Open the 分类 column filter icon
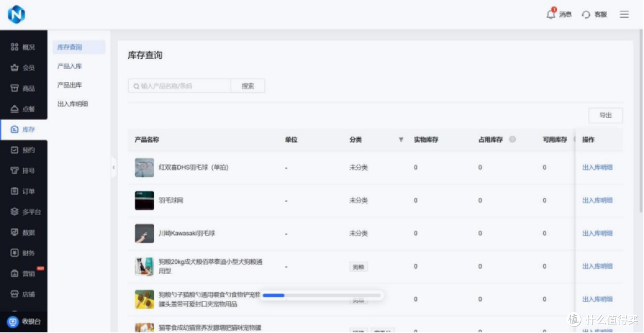 click(401, 139)
